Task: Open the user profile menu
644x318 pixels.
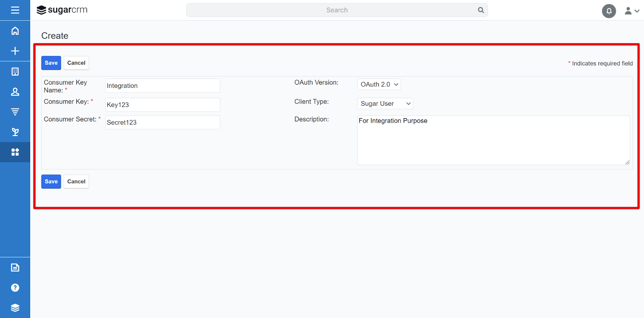Action: click(x=632, y=11)
